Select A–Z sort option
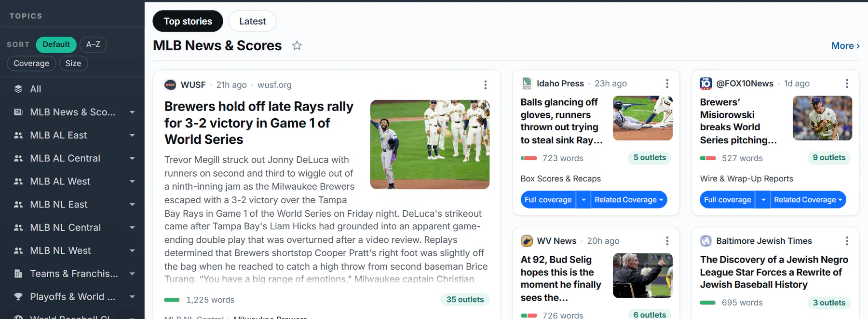 pos(93,44)
